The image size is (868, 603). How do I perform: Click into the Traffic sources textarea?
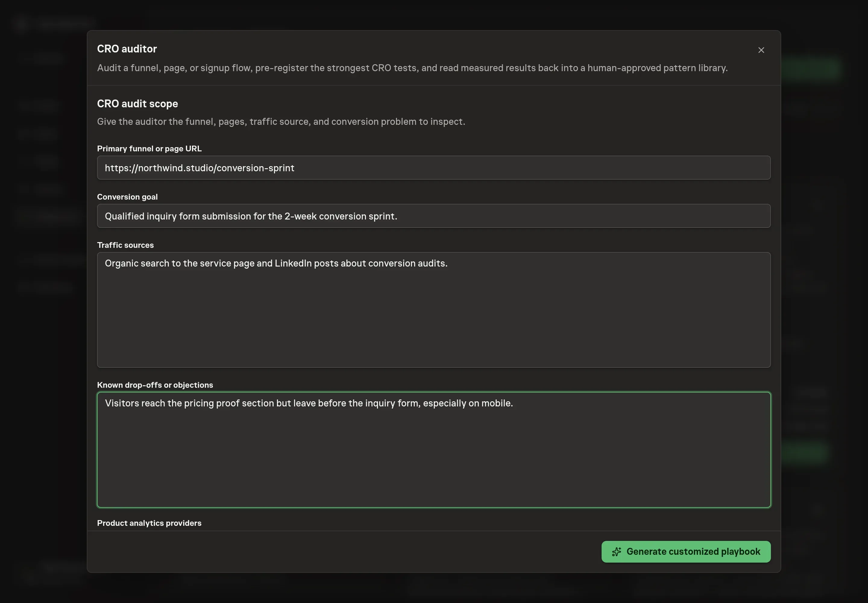(434, 310)
